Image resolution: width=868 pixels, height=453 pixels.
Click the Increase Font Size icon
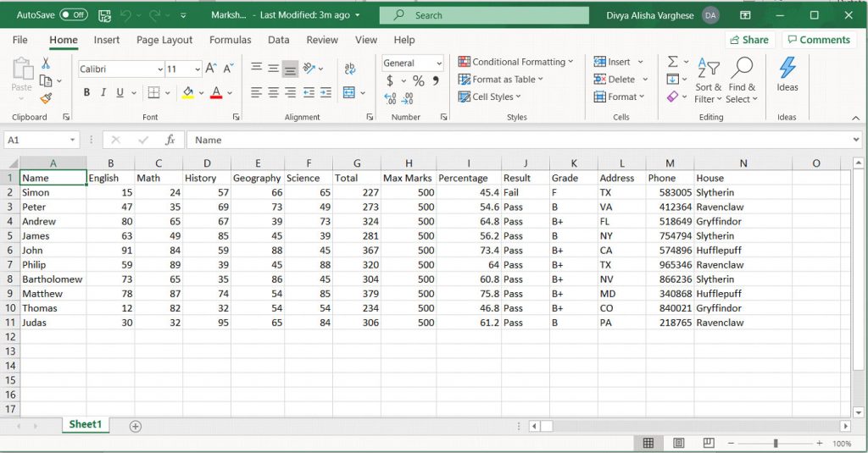tap(211, 69)
